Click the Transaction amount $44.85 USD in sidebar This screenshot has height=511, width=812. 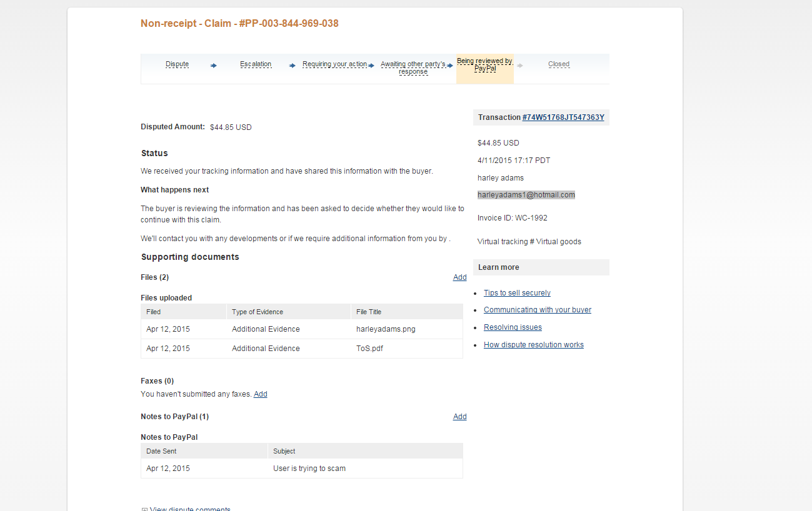tap(498, 143)
